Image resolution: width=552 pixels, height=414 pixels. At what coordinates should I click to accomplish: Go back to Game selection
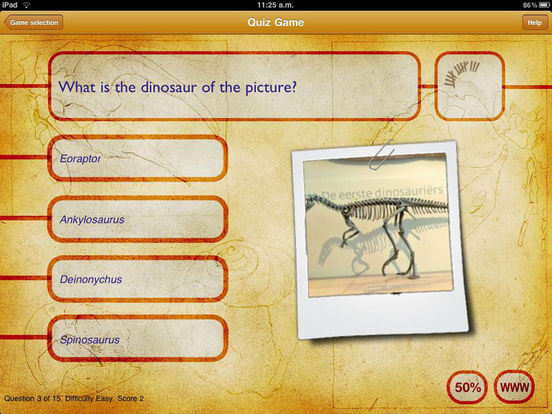33,23
